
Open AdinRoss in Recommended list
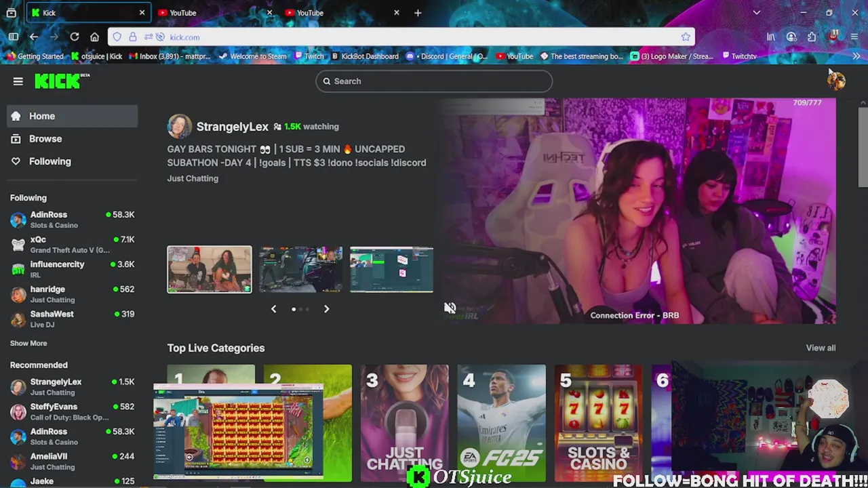pos(73,436)
